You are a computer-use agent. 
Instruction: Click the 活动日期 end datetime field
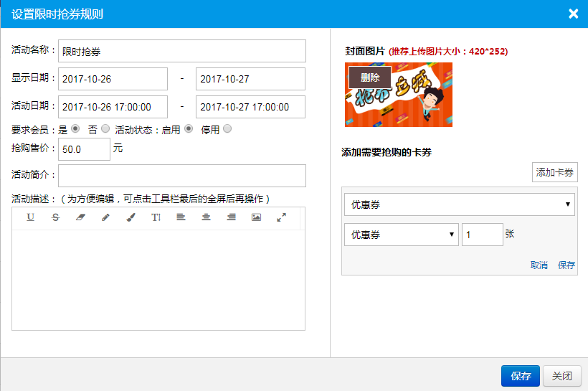tap(250, 107)
